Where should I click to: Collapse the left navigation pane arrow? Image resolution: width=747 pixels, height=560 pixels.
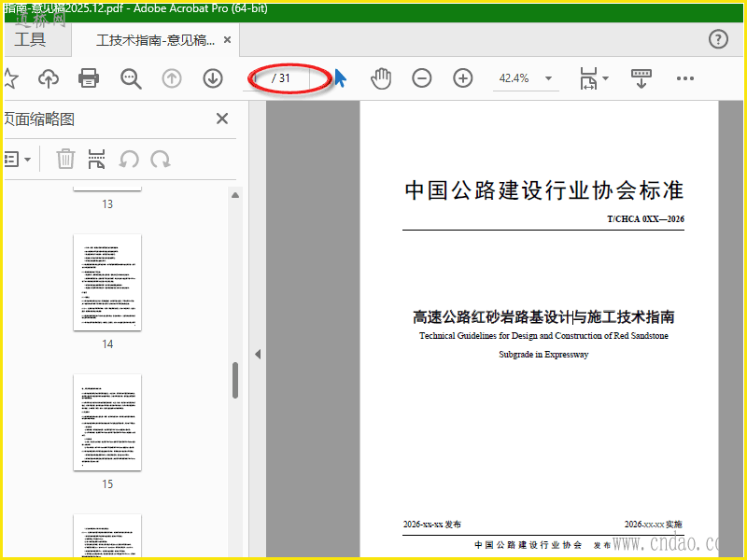click(x=258, y=355)
